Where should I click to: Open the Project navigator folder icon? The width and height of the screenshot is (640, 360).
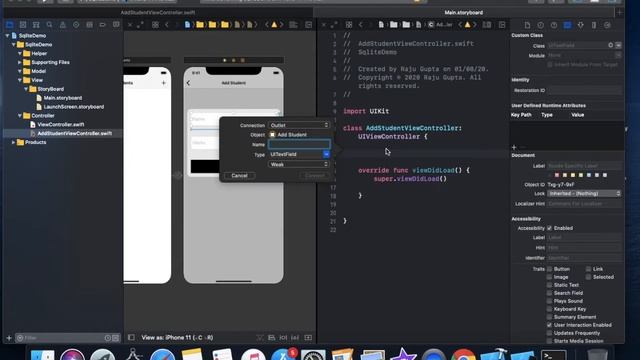(10, 25)
